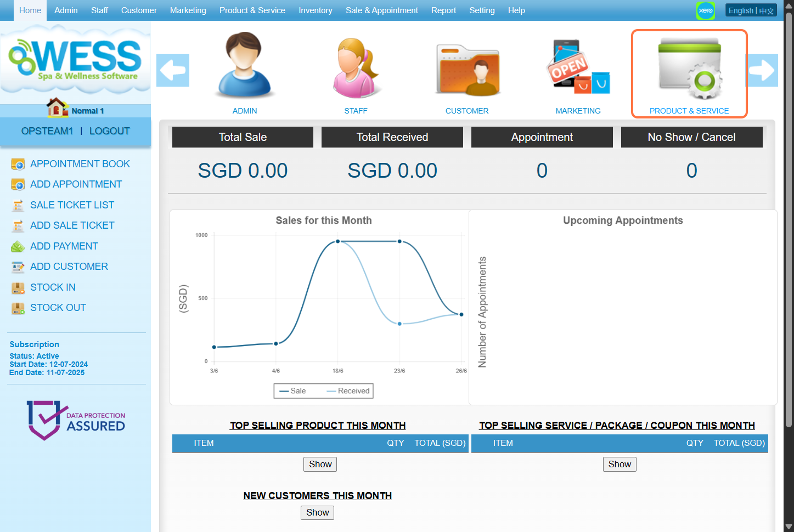Open the Customer folder icon
This screenshot has width=794, height=532.
click(x=467, y=69)
